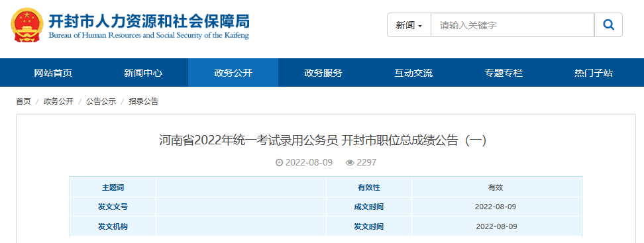This screenshot has width=644, height=243.
Task: Click the magnifier search button
Action: [x=608, y=25]
